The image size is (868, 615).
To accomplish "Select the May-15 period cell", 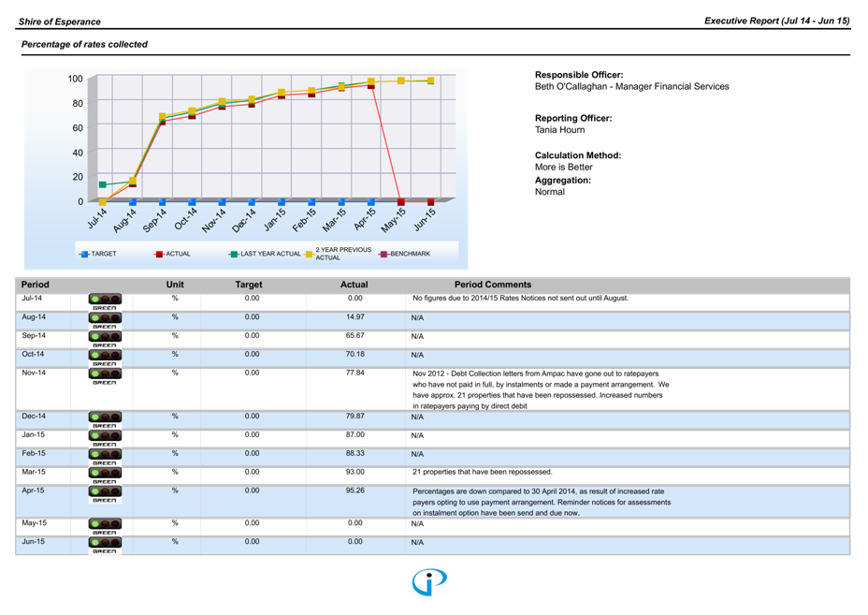I will 34,523.
